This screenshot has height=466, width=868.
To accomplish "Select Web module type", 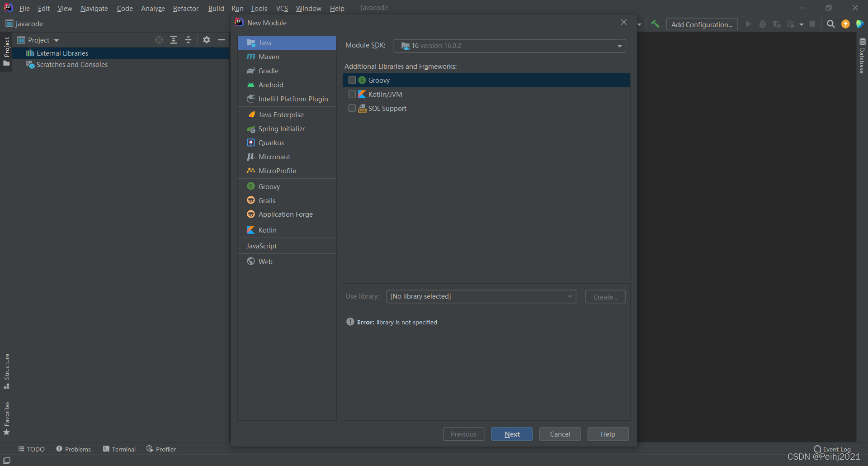I will tap(287, 262).
